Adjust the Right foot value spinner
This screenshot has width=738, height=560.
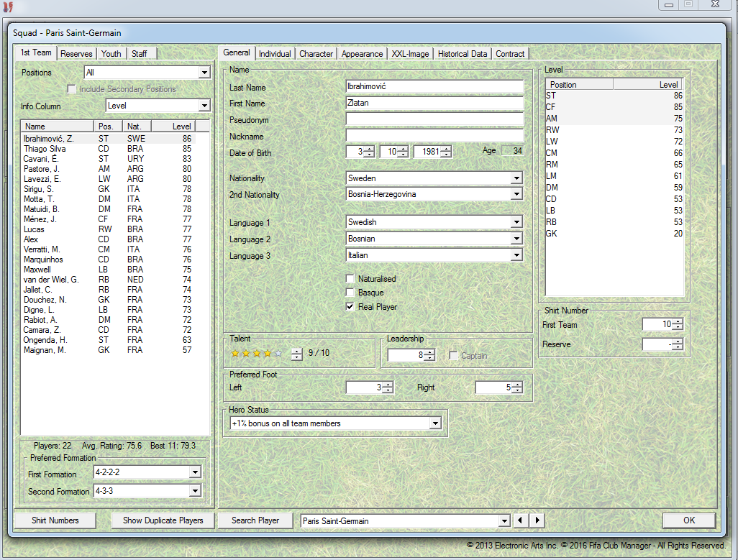point(517,387)
